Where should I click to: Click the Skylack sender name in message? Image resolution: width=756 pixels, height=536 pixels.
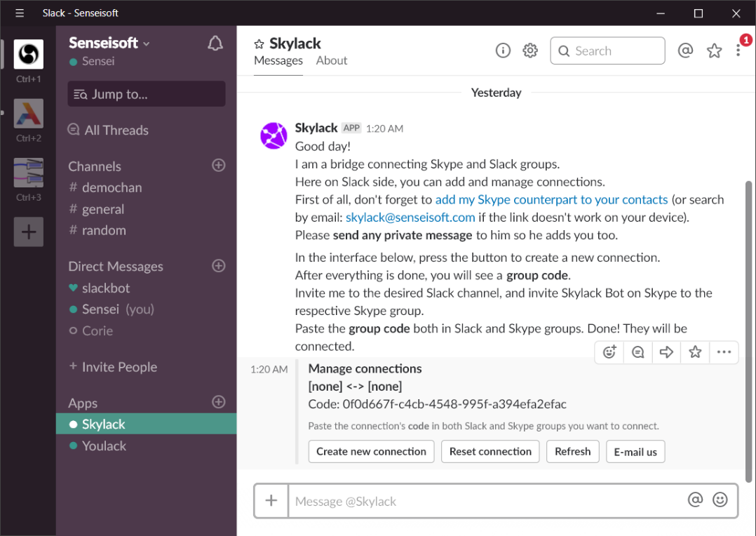tap(316, 128)
